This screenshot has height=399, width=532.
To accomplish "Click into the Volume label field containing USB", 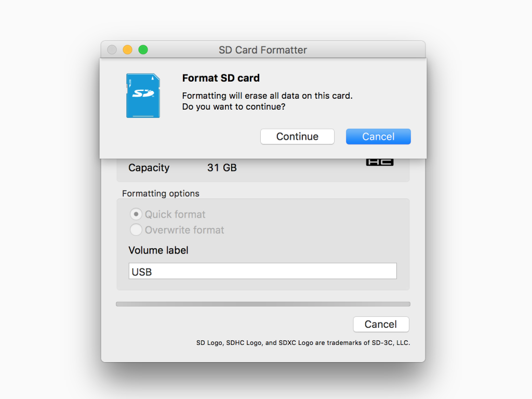I will (262, 271).
